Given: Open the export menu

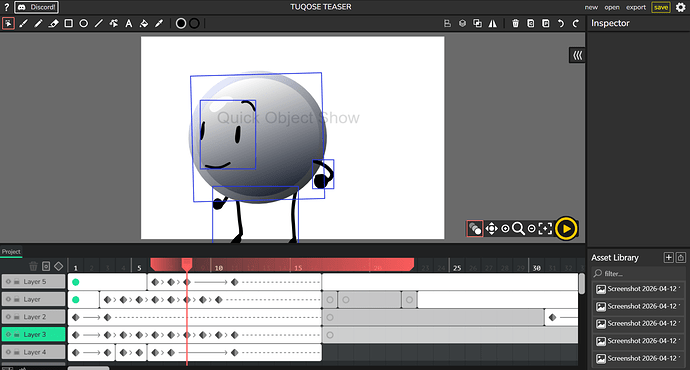Looking at the screenshot, I should point(636,7).
